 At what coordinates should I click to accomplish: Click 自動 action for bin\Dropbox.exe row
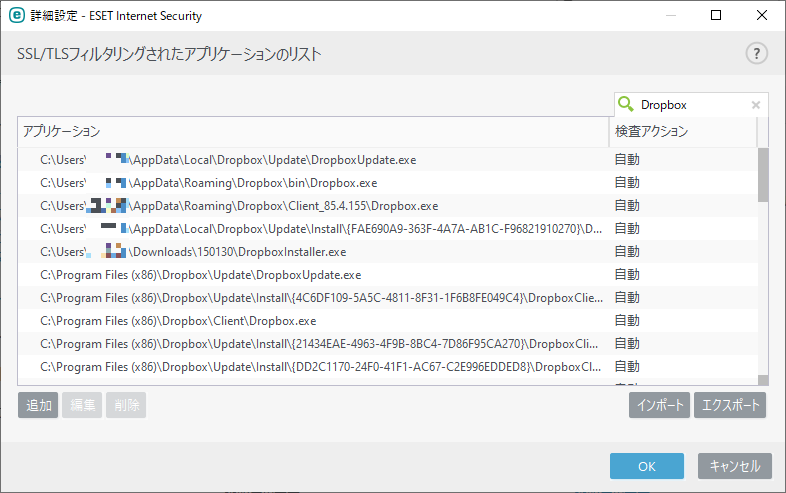[x=627, y=183]
